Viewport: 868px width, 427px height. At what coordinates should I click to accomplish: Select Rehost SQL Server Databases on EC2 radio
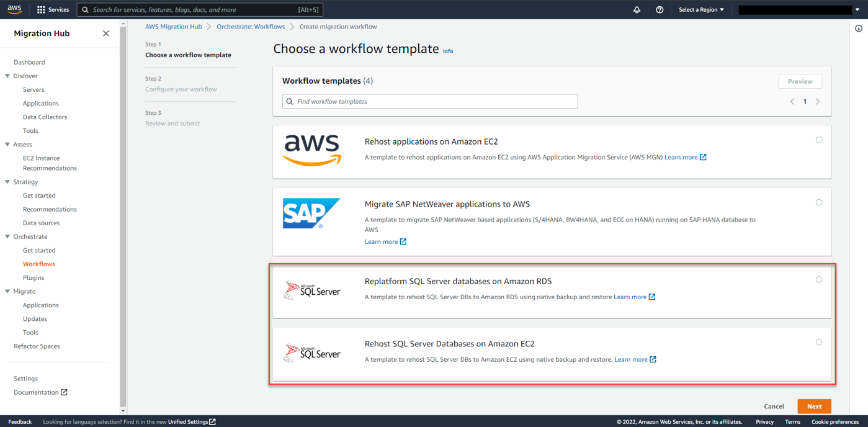coord(819,342)
